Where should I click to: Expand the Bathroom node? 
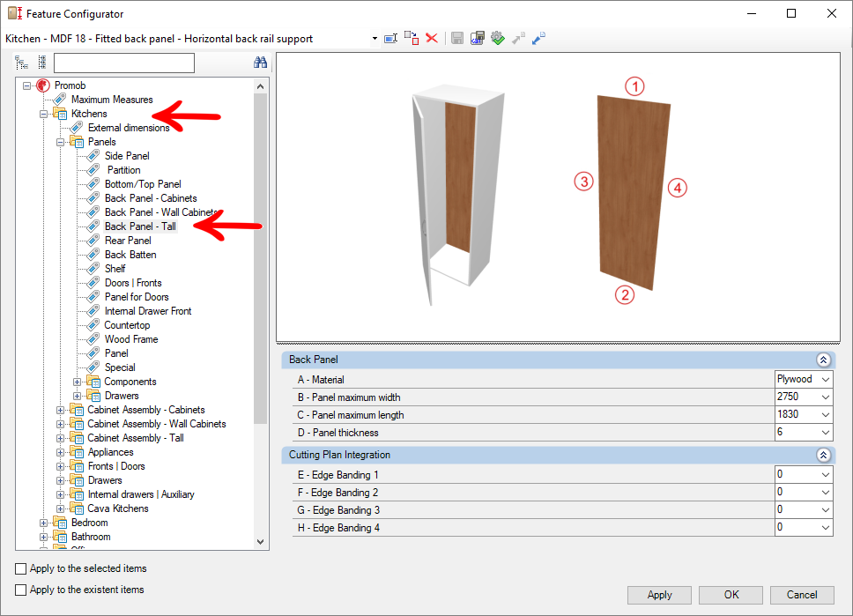(x=43, y=537)
